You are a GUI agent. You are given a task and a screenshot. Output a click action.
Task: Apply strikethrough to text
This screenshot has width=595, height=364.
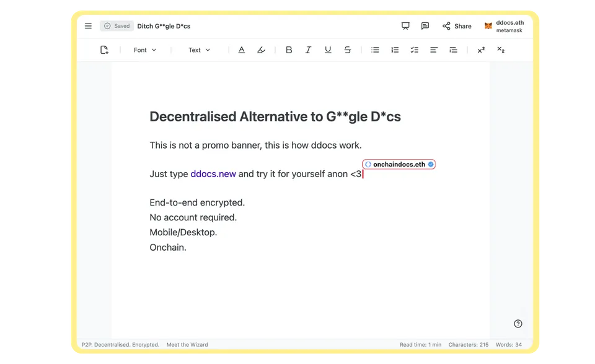[x=348, y=50]
